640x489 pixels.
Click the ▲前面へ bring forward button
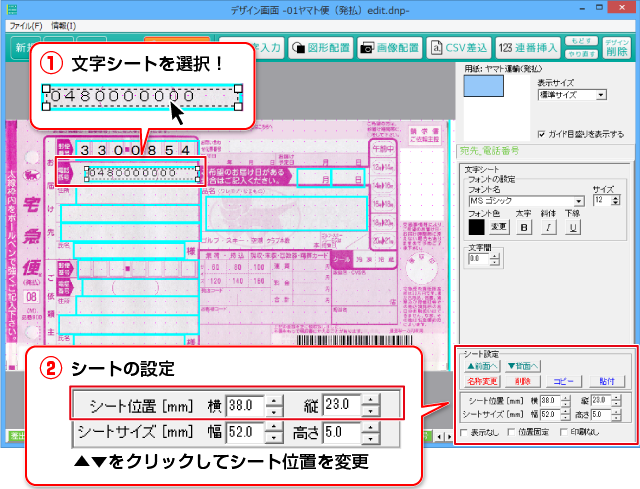(483, 366)
